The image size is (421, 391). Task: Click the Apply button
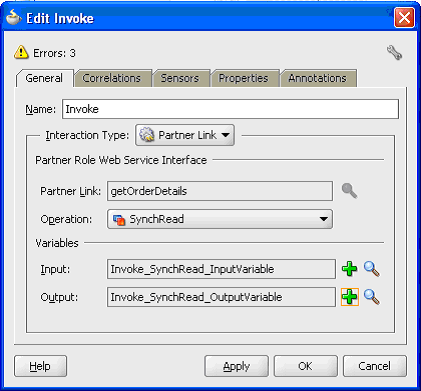[x=236, y=366]
